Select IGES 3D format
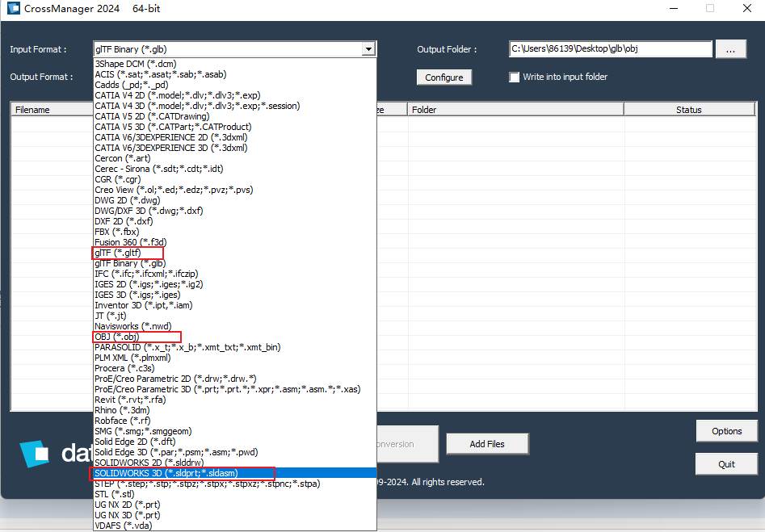 (x=235, y=295)
